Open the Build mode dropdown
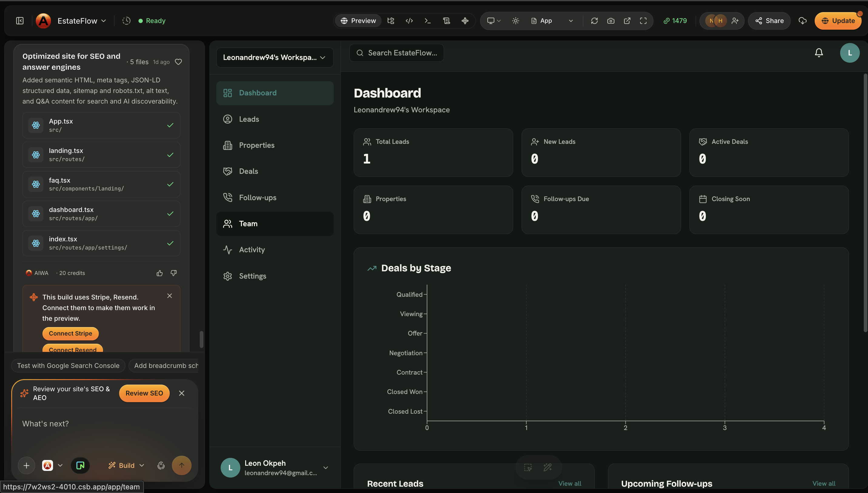This screenshot has height=493, width=868. pos(126,465)
